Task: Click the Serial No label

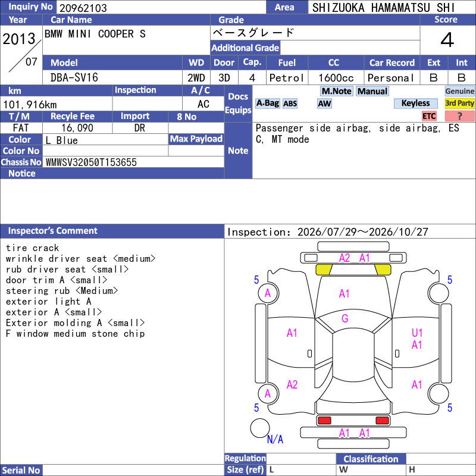Action: (21, 470)
